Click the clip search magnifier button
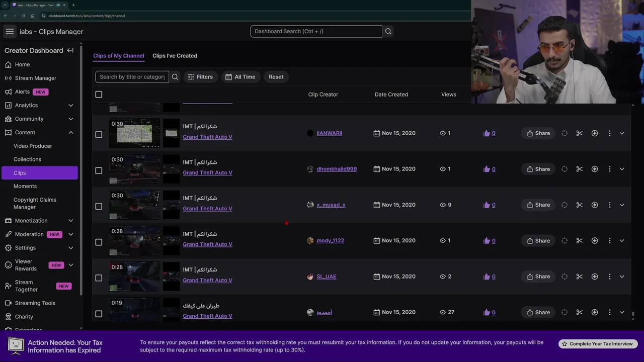Viewport: 644px width, 362px height. click(x=175, y=77)
